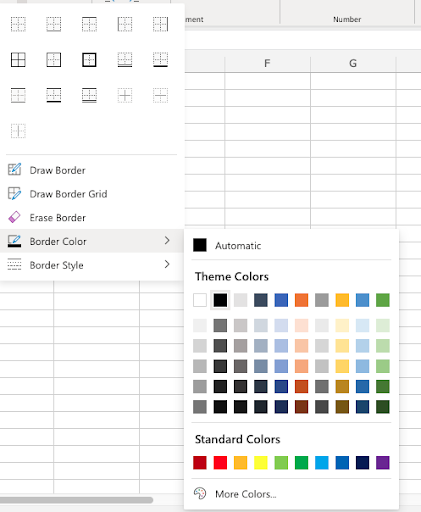This screenshot has height=512, width=421.
Task: Select column G header
Action: pos(353,63)
